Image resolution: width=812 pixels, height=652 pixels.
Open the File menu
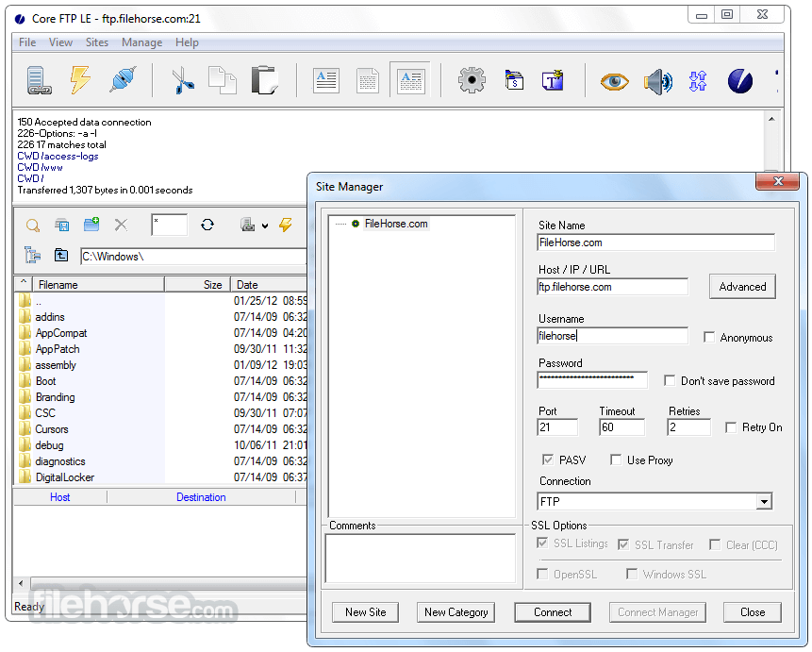[x=27, y=42]
